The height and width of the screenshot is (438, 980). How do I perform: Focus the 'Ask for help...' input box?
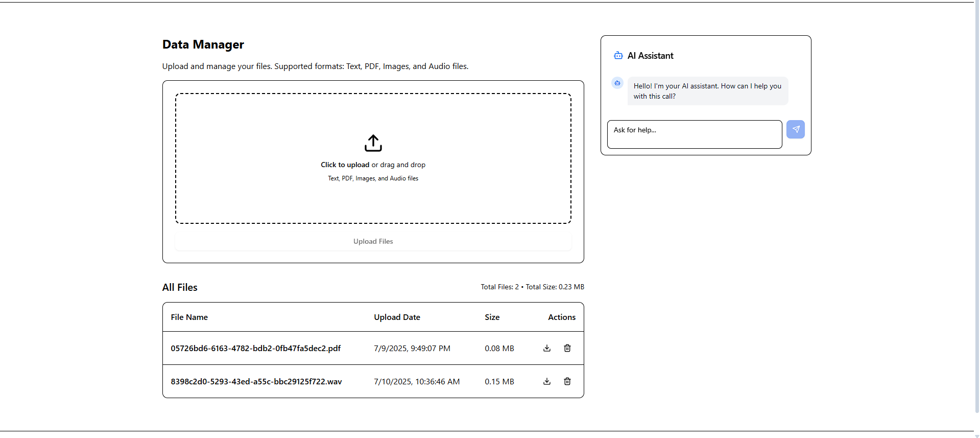point(695,134)
